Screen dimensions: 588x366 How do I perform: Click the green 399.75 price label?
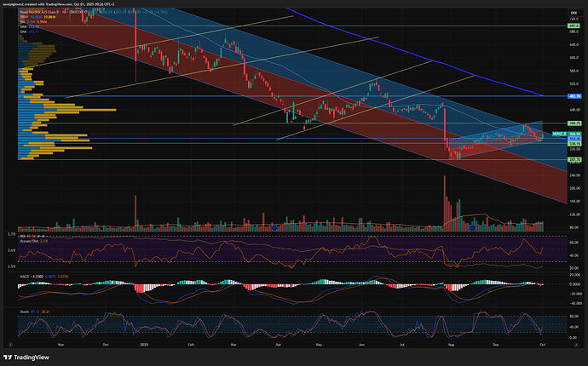574,124
